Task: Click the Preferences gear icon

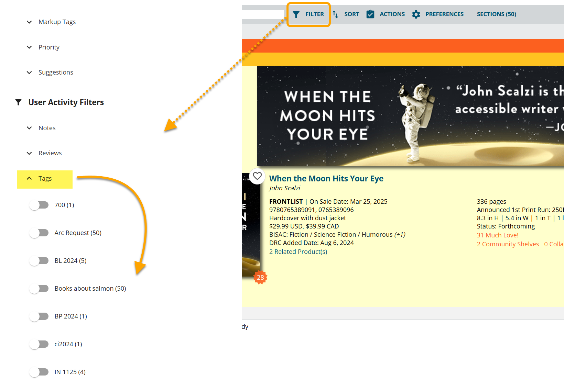Action: coord(416,14)
